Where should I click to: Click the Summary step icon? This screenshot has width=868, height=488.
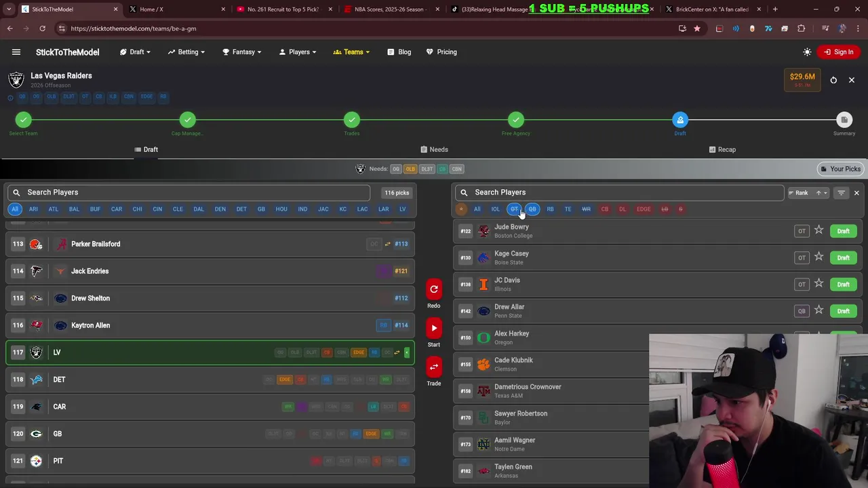pos(844,120)
